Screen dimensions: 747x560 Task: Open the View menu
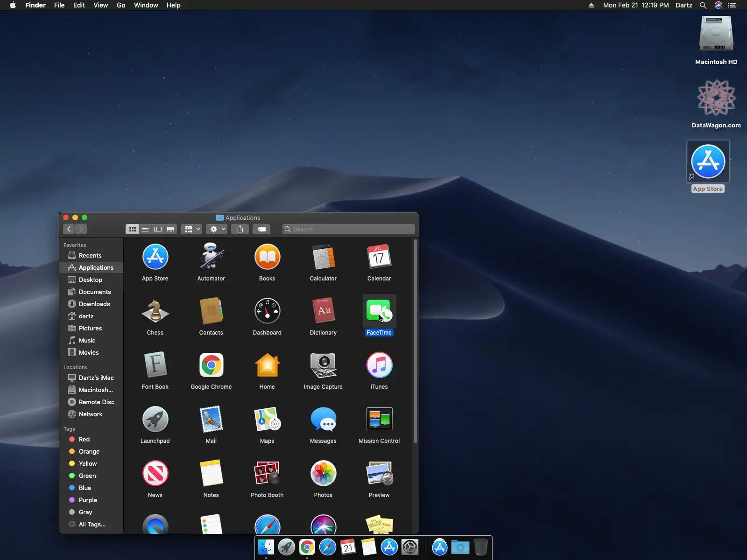tap(100, 5)
